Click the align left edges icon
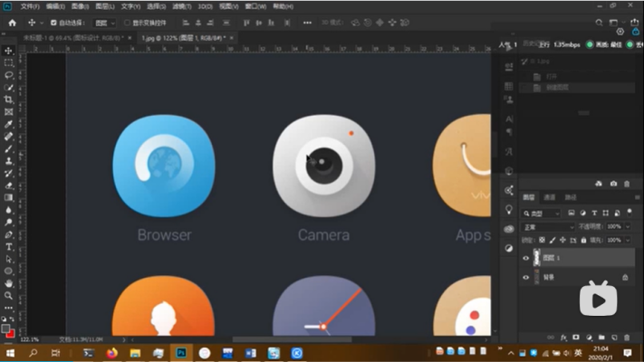Screen dimensions: 644x362 [x=186, y=23]
